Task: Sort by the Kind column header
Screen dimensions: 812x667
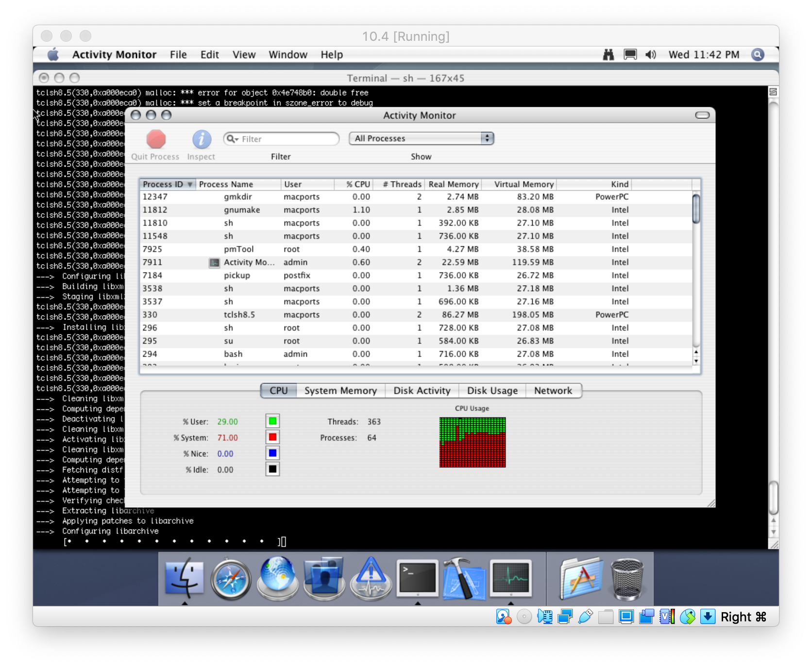Action: click(594, 184)
